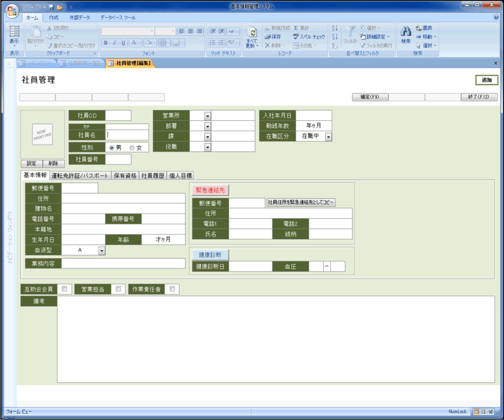This screenshot has height=420, width=504.
Task: Click into the 備考 notes text area
Action: coord(276,339)
